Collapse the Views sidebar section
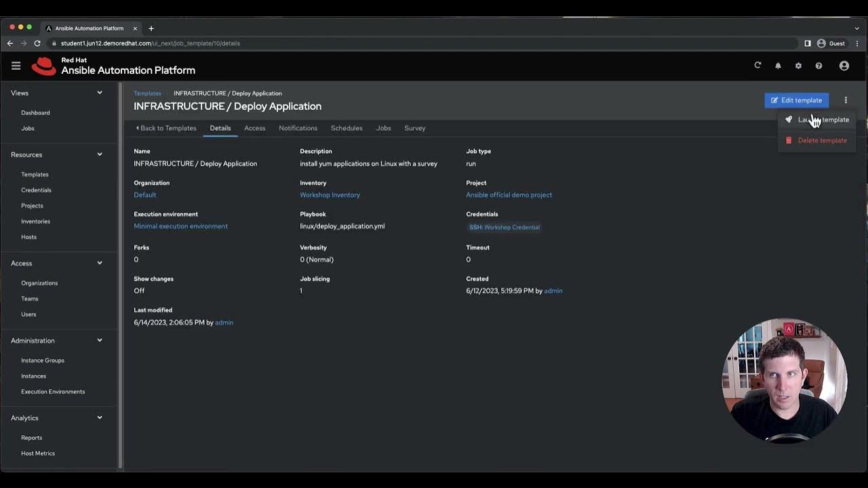 [100, 93]
